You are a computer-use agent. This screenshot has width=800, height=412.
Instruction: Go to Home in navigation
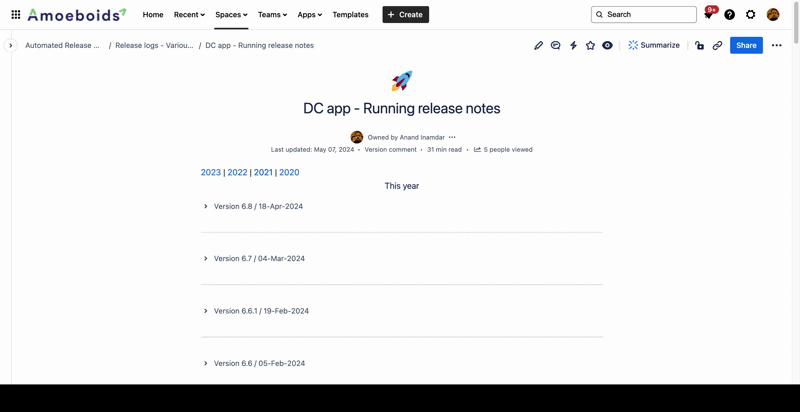(x=153, y=15)
